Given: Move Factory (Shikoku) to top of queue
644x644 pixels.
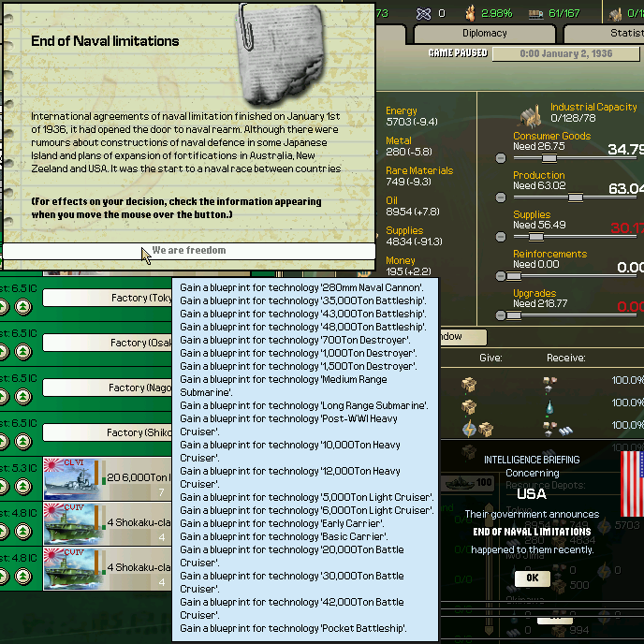Looking at the screenshot, I should point(23,442).
